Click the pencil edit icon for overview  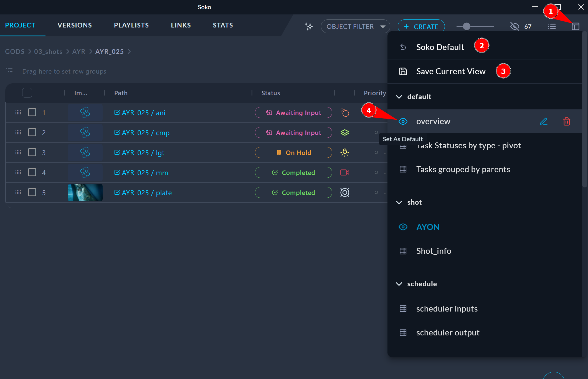(543, 121)
